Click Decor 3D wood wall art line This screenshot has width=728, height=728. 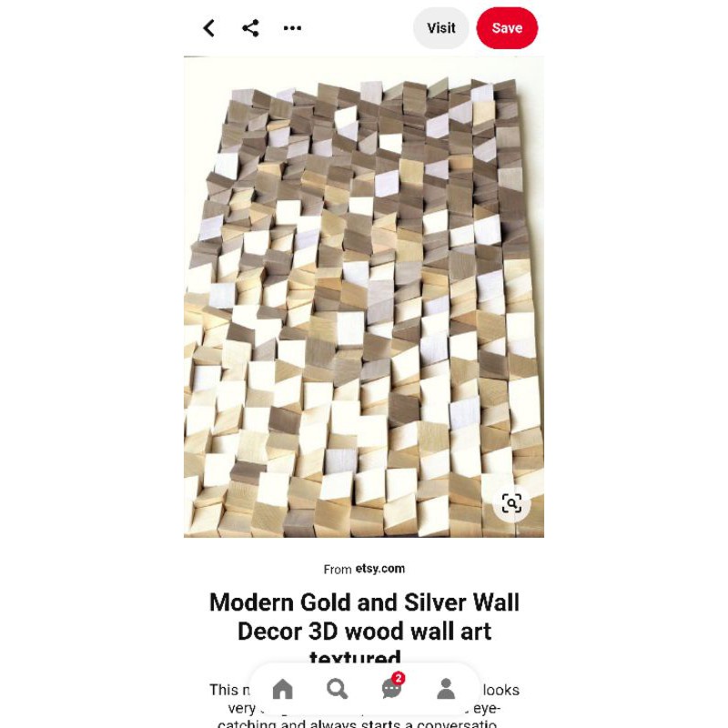click(x=364, y=632)
